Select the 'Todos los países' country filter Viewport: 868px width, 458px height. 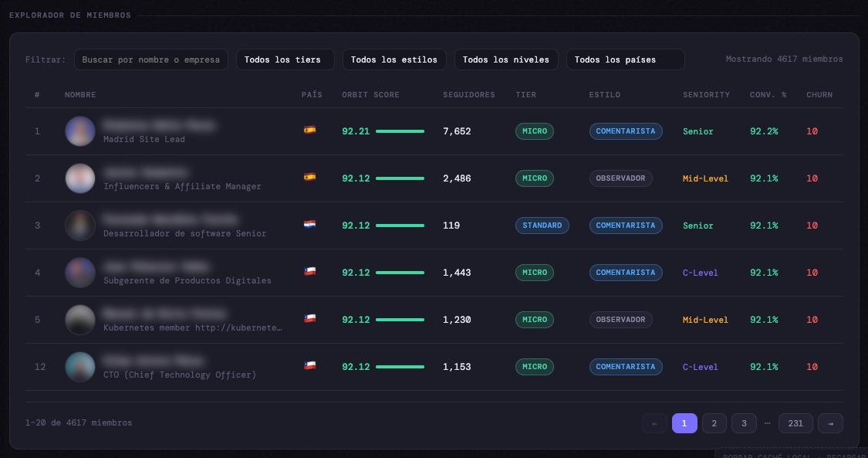point(625,59)
